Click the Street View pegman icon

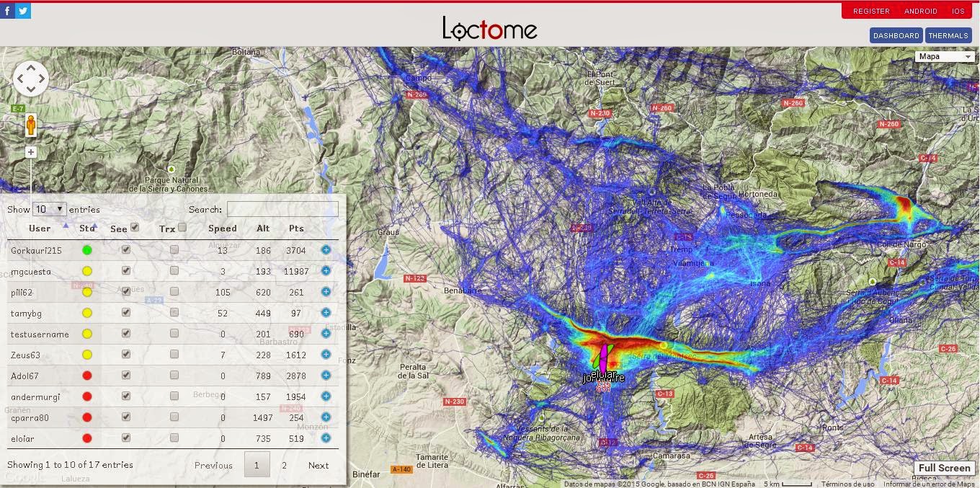click(30, 126)
